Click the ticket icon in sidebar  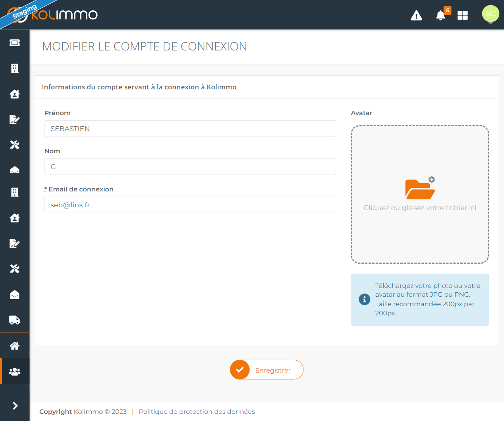click(x=15, y=43)
